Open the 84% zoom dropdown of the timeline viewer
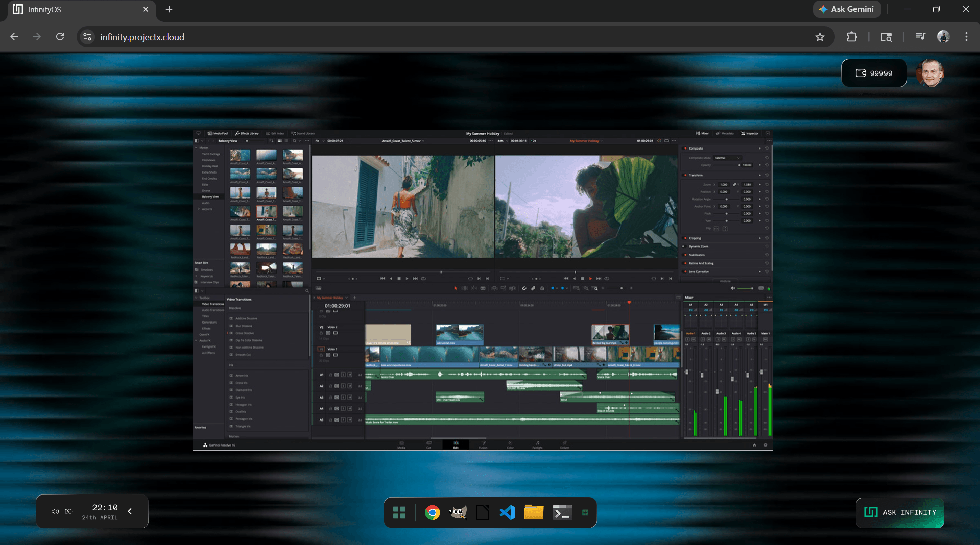Viewport: 980px width, 545px height. pyautogui.click(x=504, y=141)
